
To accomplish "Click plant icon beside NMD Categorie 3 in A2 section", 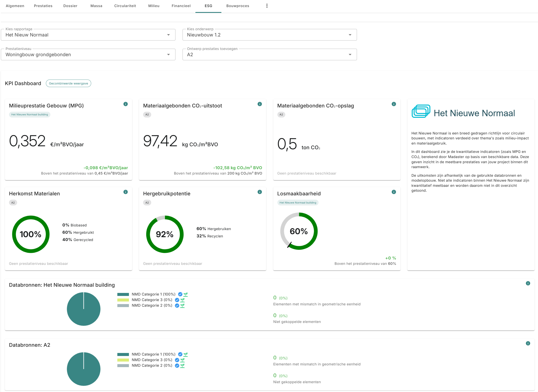I will point(182,360).
